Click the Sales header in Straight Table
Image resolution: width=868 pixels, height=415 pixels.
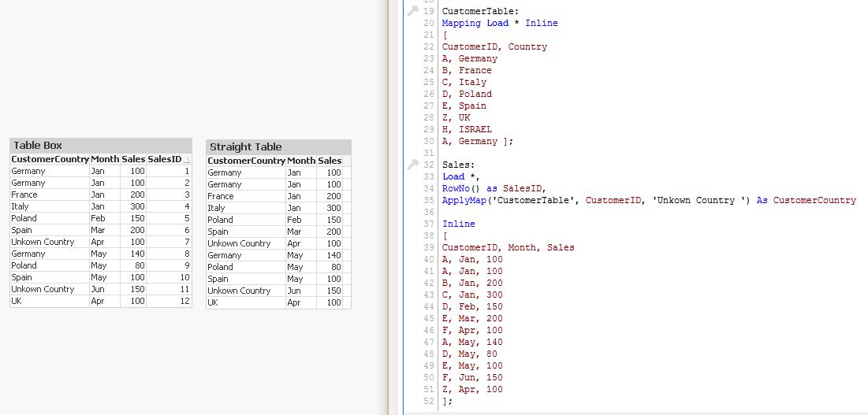pos(330,161)
